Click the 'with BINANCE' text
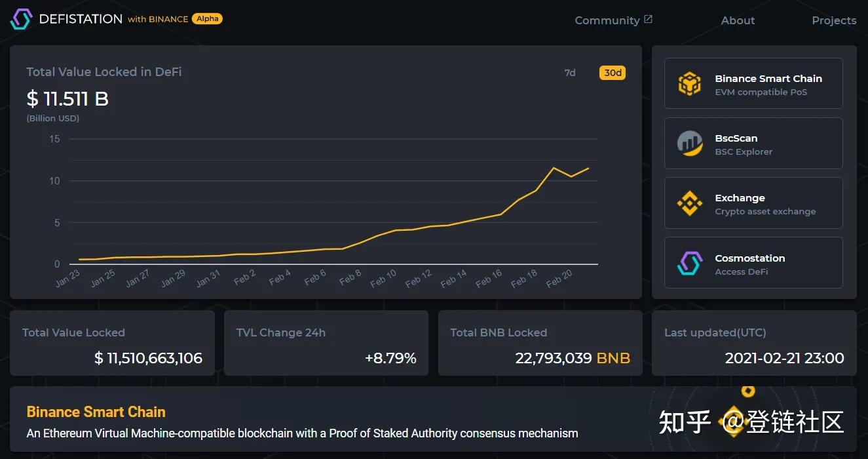Screen dimensions: 868x459 click(158, 19)
